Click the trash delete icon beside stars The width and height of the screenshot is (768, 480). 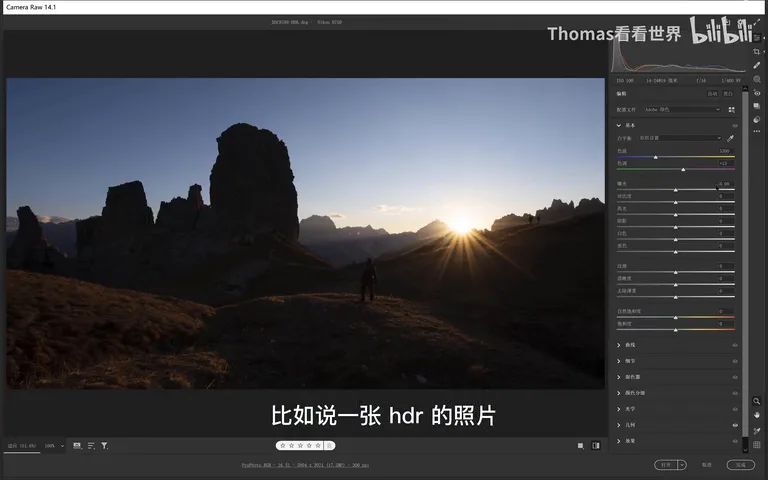point(330,446)
